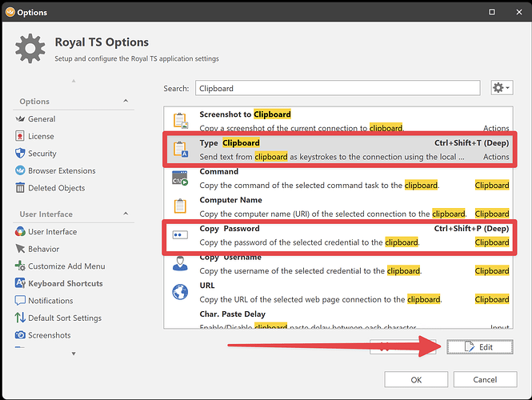The image size is (532, 400).
Task: Click the Computer Name clipboard icon
Action: (x=181, y=206)
